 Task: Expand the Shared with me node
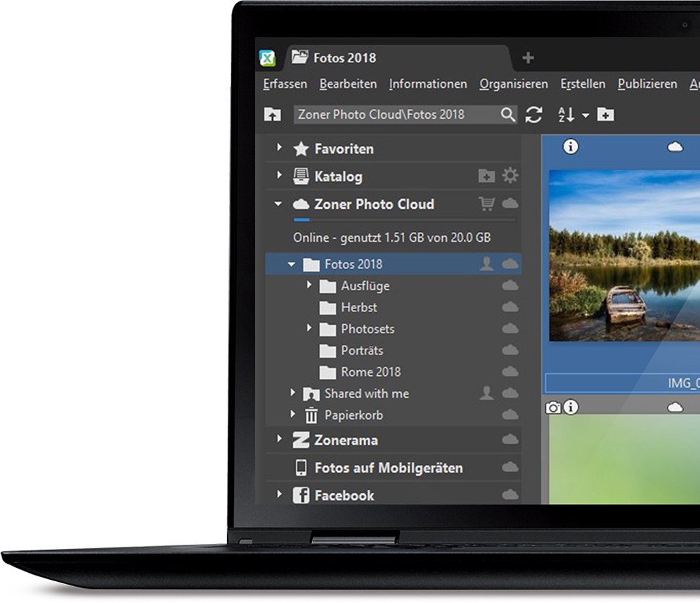tap(292, 392)
